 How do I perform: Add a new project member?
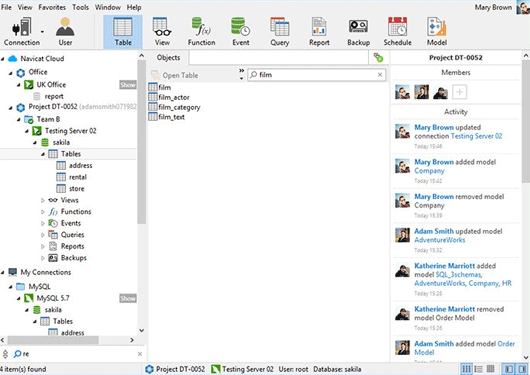tap(459, 92)
